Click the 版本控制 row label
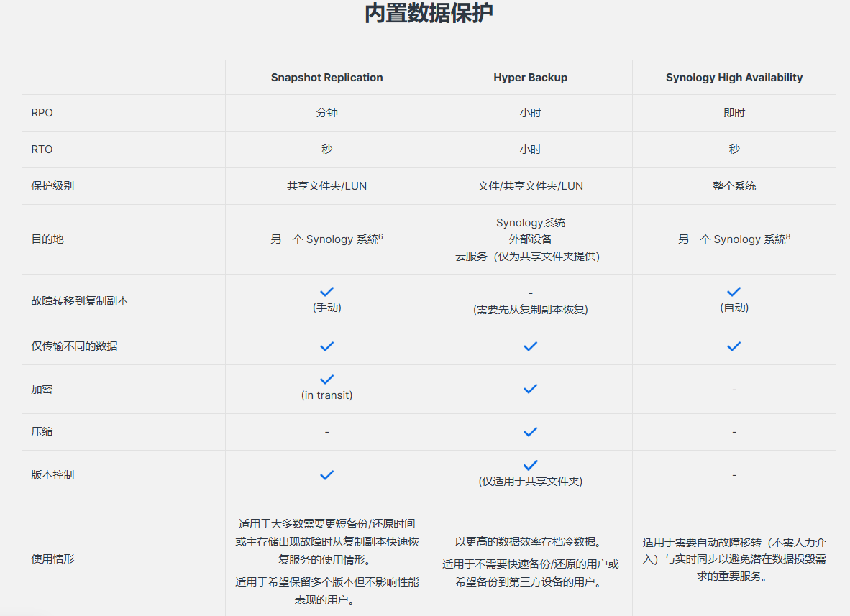850x616 pixels. (x=52, y=474)
